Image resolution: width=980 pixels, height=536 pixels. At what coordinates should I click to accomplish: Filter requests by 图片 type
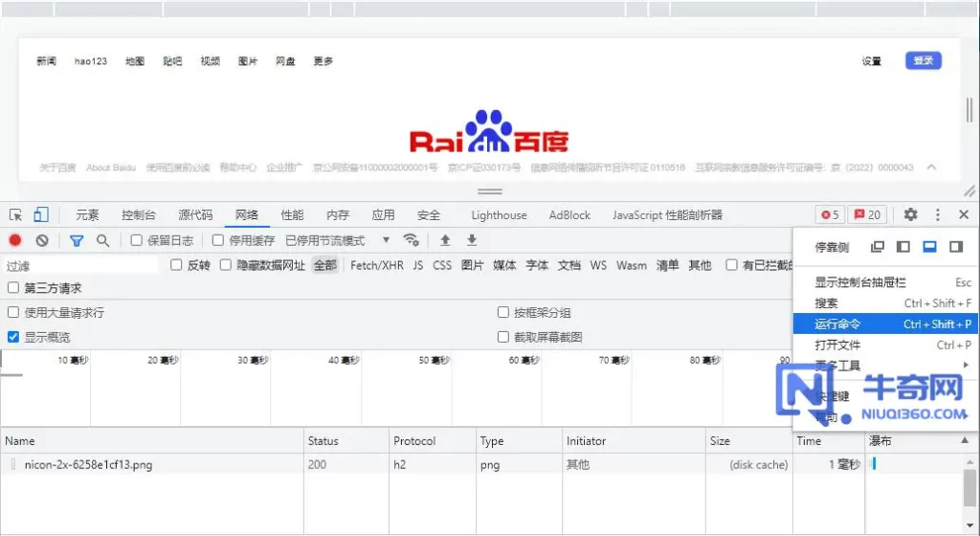click(x=473, y=265)
